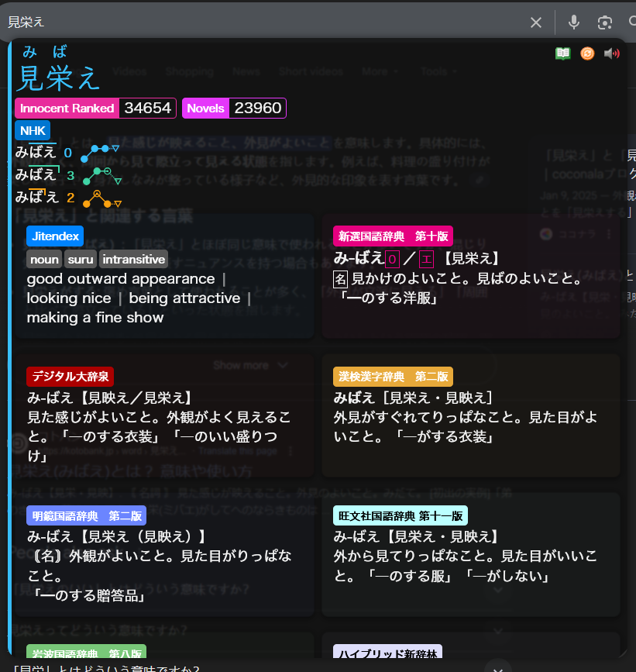Toggle the suru verb tag

[x=81, y=259]
